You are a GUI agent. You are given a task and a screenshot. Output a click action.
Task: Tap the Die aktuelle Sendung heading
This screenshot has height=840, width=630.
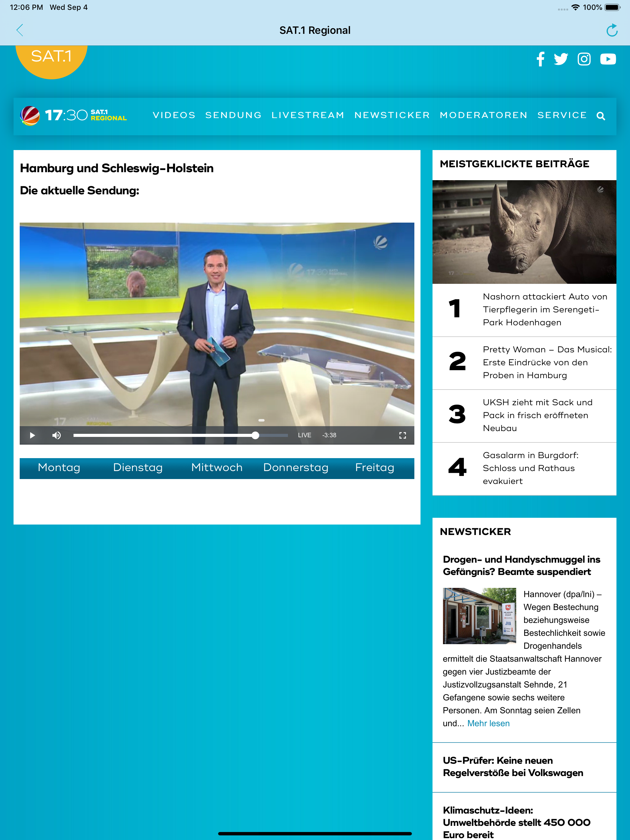(x=79, y=191)
